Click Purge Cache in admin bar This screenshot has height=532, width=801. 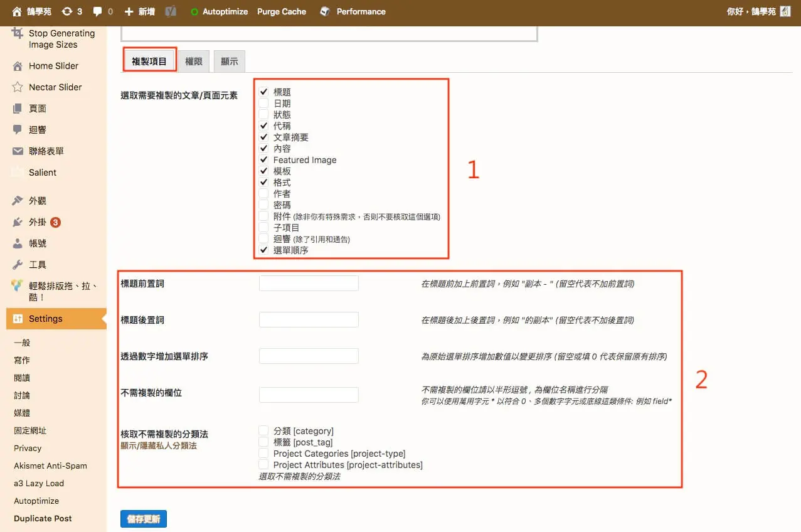click(x=282, y=11)
